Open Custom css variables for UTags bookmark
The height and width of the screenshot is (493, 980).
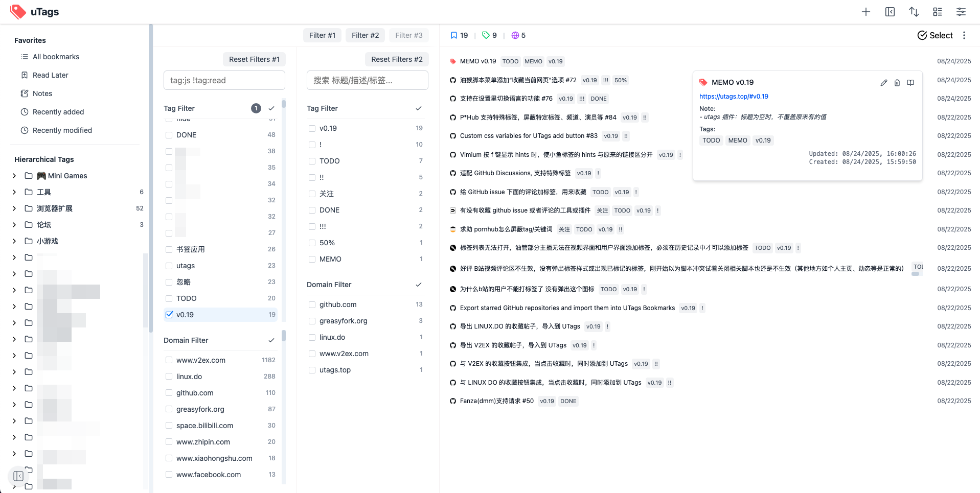pyautogui.click(x=529, y=136)
